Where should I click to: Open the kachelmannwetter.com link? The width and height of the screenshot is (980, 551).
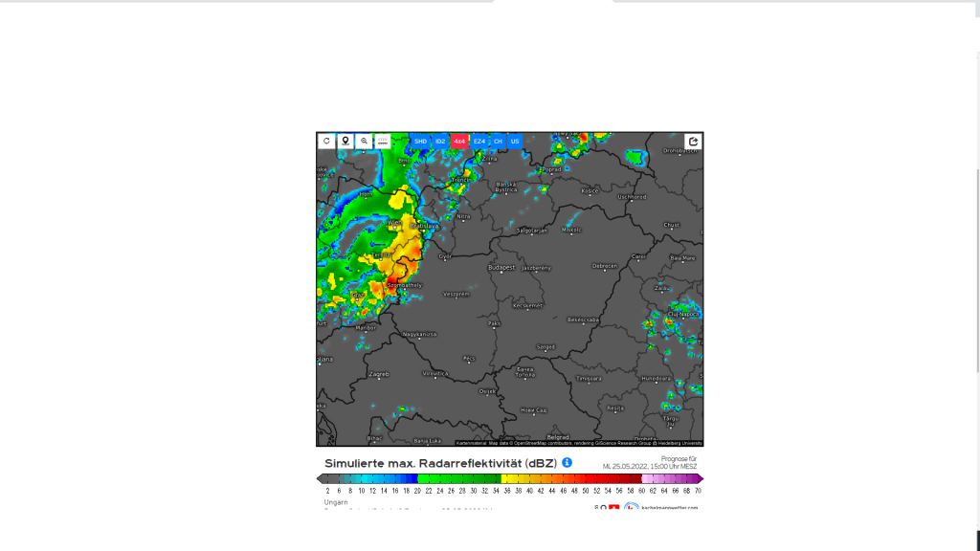(x=670, y=508)
